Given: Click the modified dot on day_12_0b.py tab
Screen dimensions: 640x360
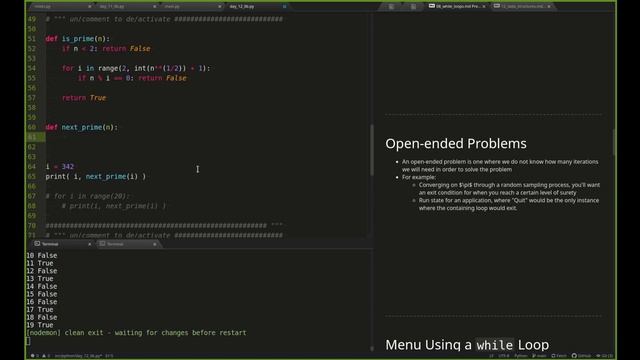Looking at the screenshot, I should [x=284, y=7].
